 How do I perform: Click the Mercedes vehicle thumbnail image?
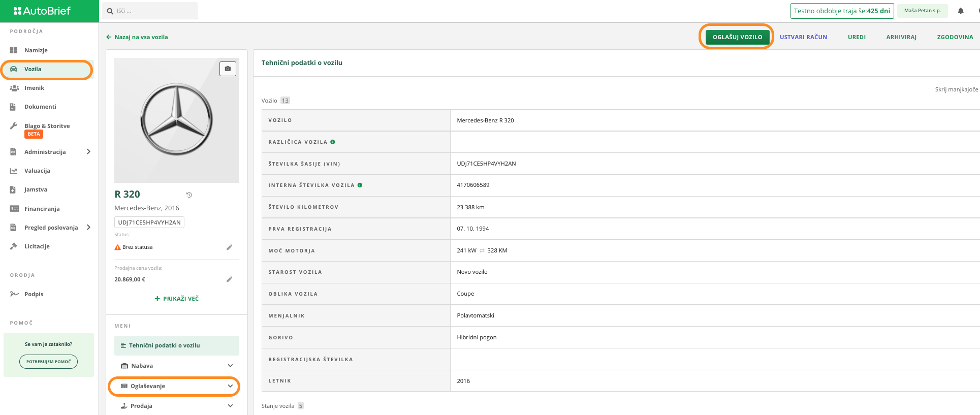point(176,120)
